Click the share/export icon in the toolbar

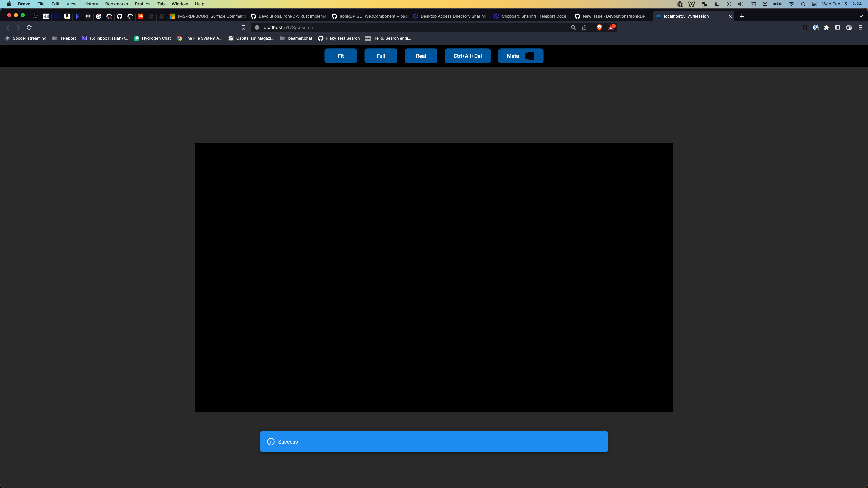point(584,28)
